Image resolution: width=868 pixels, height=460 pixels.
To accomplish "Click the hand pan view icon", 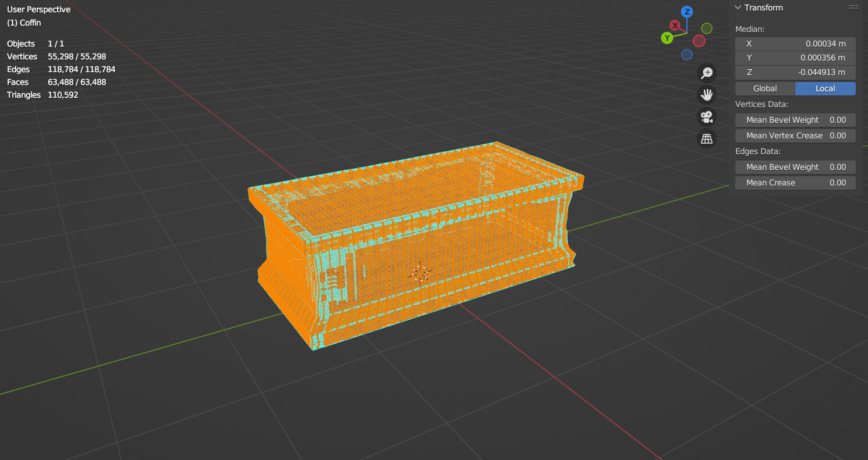I will pos(707,95).
